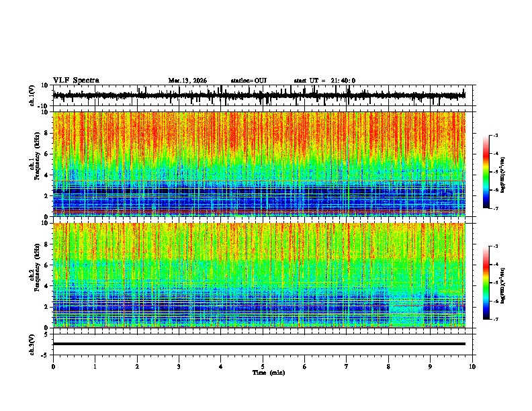Click time axis tick label "3"

coord(179,367)
